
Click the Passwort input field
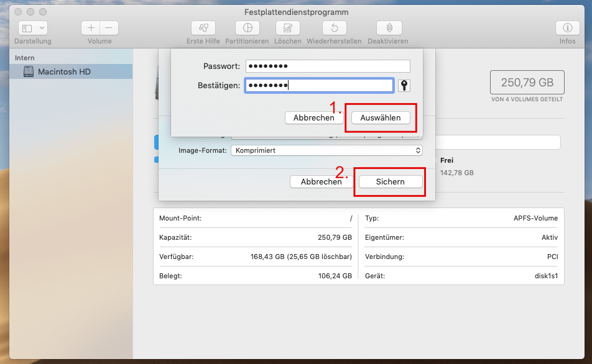[x=328, y=66]
